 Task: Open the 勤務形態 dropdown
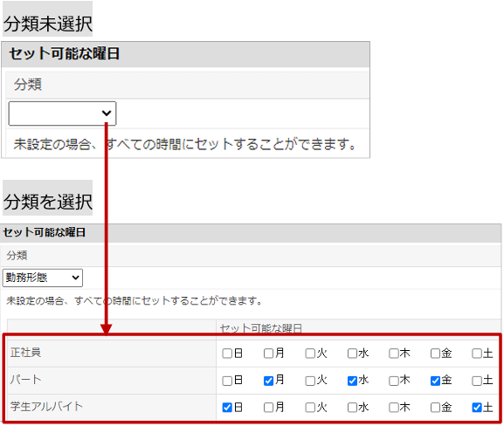tap(43, 278)
